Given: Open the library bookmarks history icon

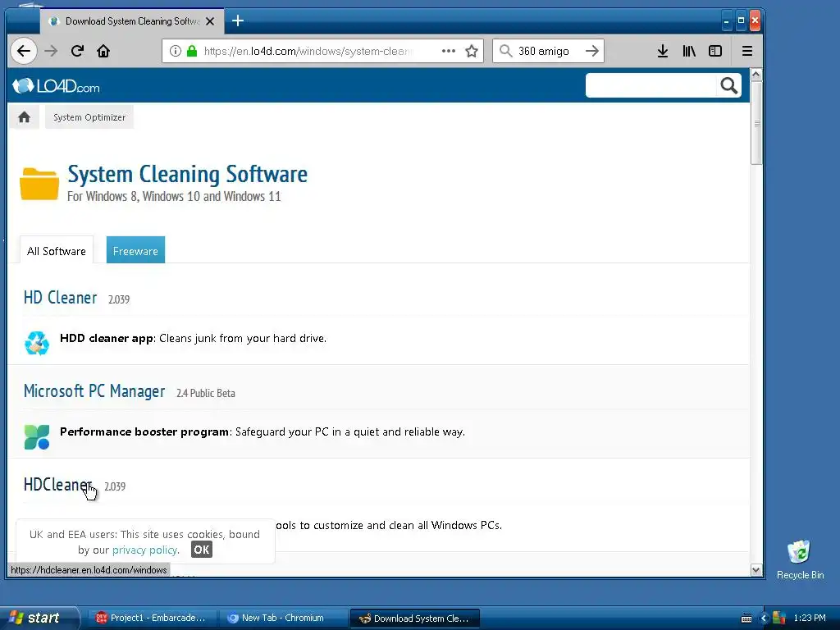Looking at the screenshot, I should [x=689, y=51].
